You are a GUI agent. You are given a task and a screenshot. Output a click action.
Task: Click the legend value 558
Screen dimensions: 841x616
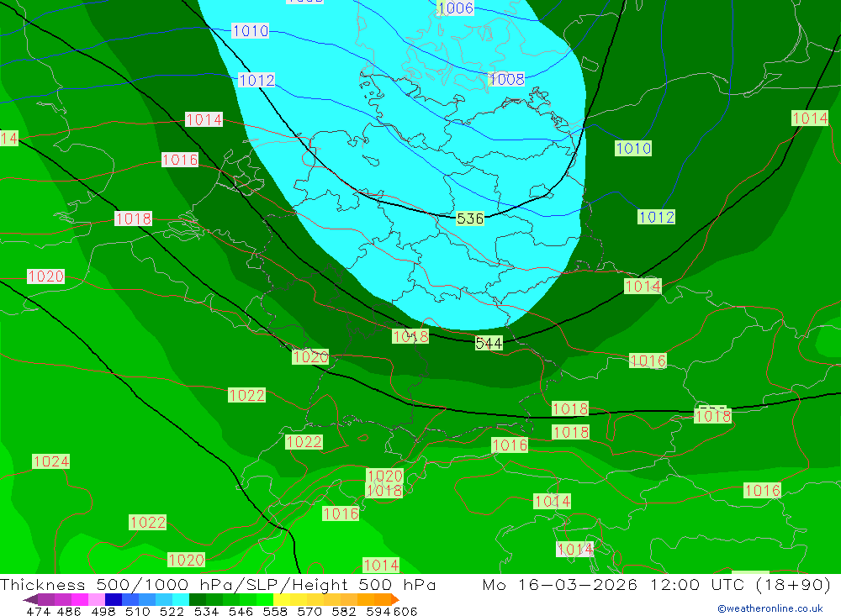275,611
